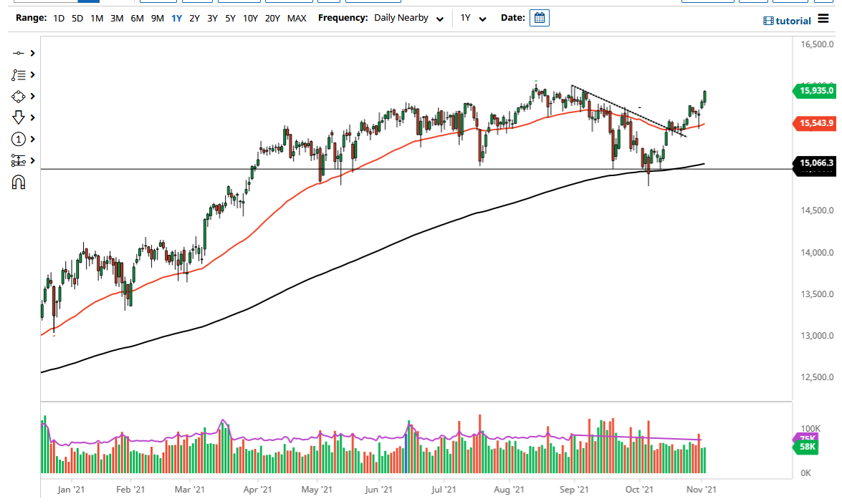The width and height of the screenshot is (842, 504).
Task: Switch to the MAX range tab
Action: pyautogui.click(x=297, y=18)
